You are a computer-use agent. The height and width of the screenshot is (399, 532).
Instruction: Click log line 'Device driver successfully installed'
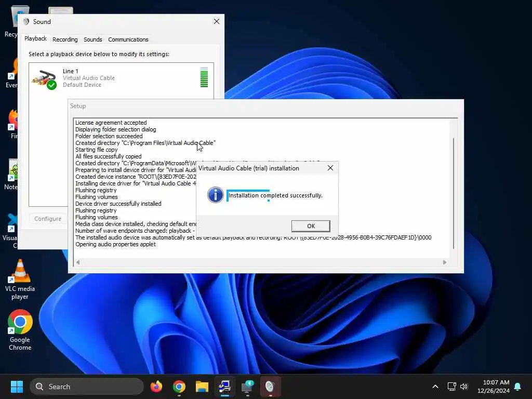(118, 204)
